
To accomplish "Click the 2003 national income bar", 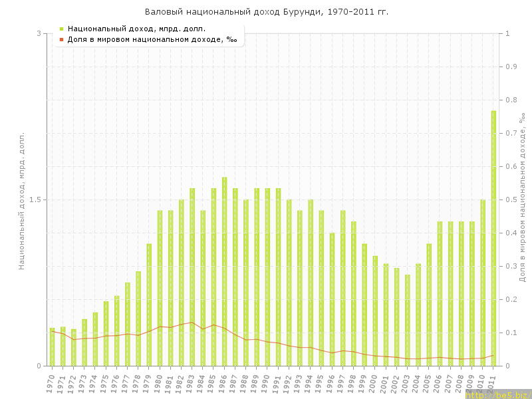I will (x=408, y=320).
